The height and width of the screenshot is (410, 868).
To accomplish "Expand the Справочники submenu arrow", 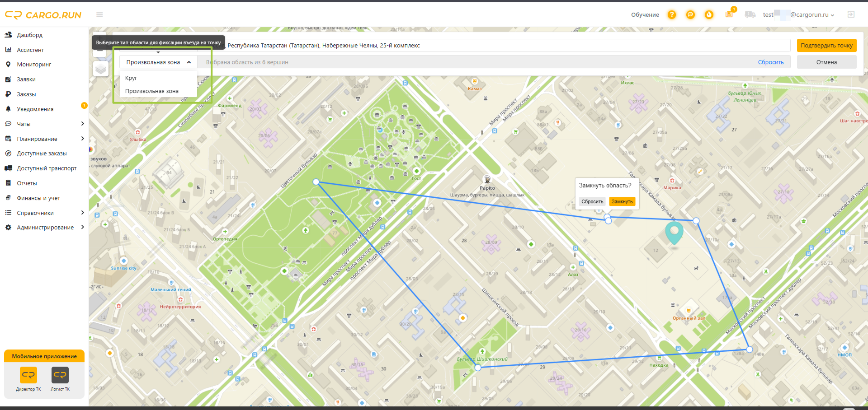I will click(82, 213).
